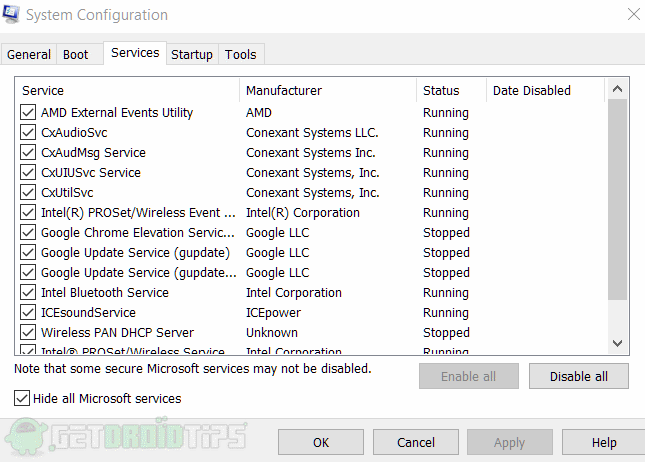Uncheck the ICEsoundService entry

(x=28, y=313)
